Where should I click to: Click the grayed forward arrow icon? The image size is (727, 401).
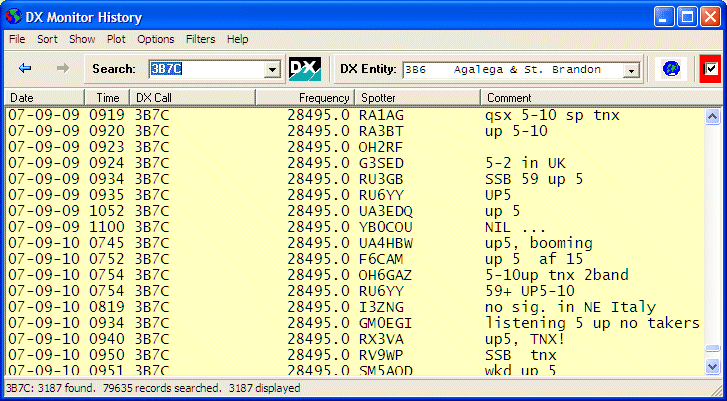coord(63,69)
